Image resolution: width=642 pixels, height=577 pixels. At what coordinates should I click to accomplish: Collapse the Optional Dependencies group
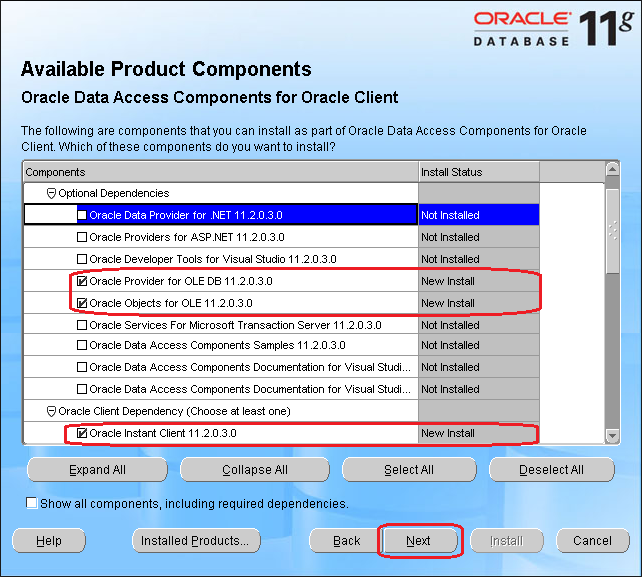(x=51, y=193)
